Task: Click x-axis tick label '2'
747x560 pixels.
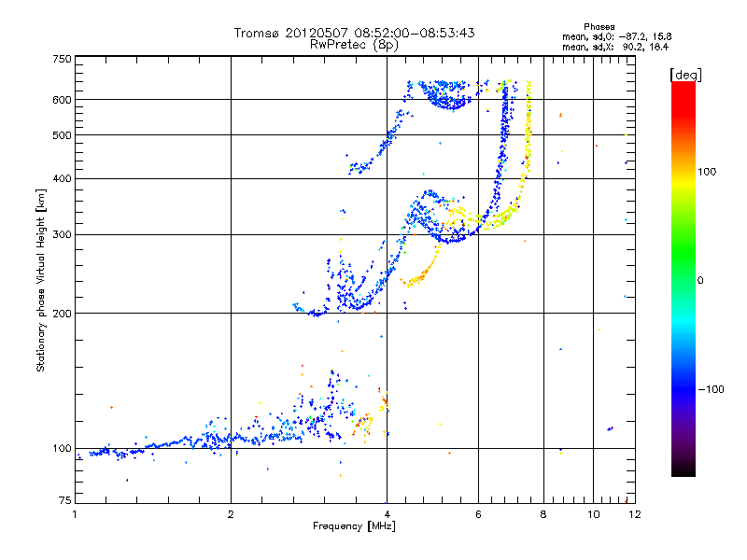Action: [231, 514]
